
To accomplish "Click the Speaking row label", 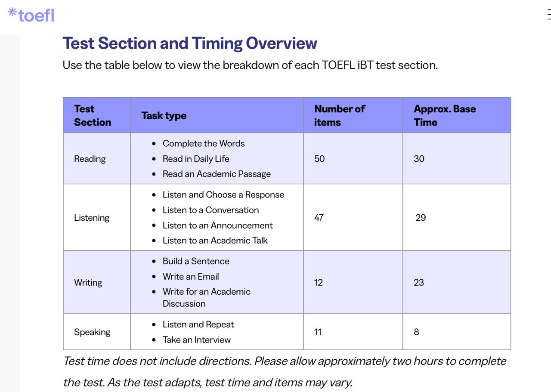I will [92, 332].
